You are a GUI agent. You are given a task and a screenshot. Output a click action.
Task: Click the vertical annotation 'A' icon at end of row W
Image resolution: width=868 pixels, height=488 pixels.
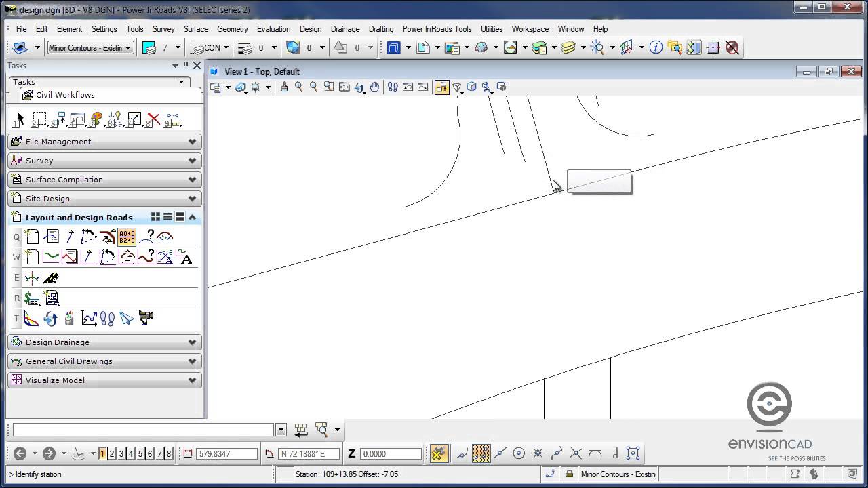tap(184, 257)
